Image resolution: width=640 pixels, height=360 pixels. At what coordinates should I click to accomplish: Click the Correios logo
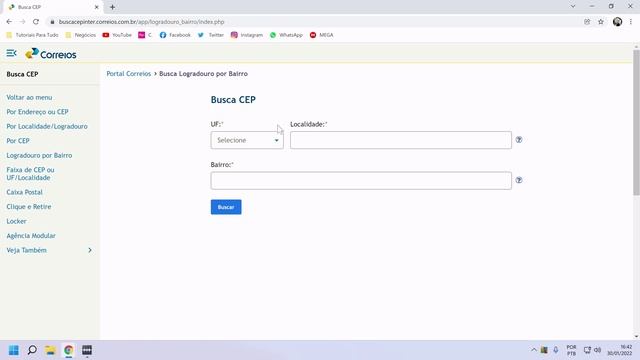(51, 54)
